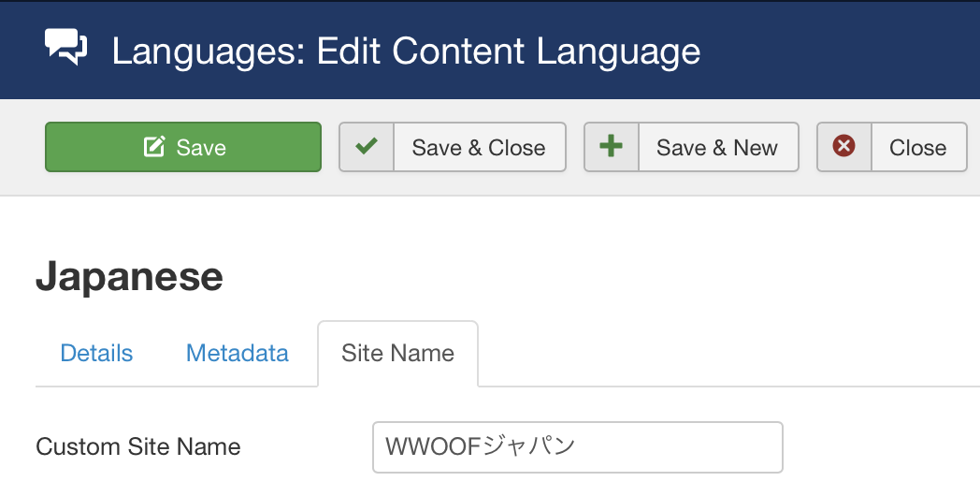Viewport: 980px width, 496px height.
Task: Save the content language
Action: pos(183,147)
